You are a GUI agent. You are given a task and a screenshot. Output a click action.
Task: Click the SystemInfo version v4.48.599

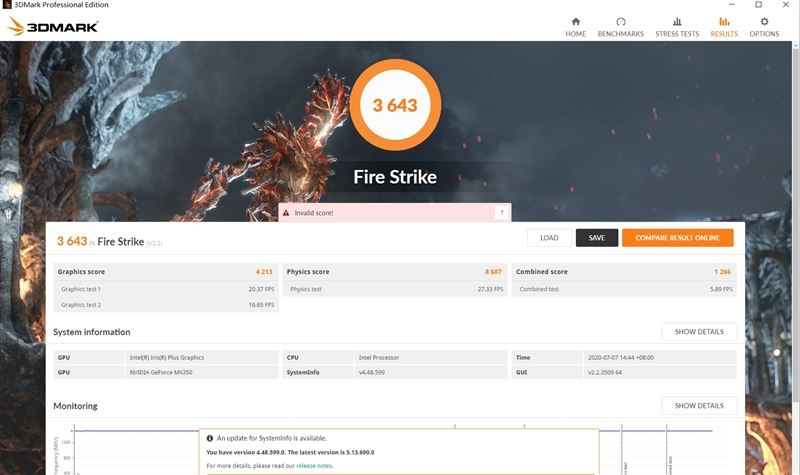(x=431, y=372)
